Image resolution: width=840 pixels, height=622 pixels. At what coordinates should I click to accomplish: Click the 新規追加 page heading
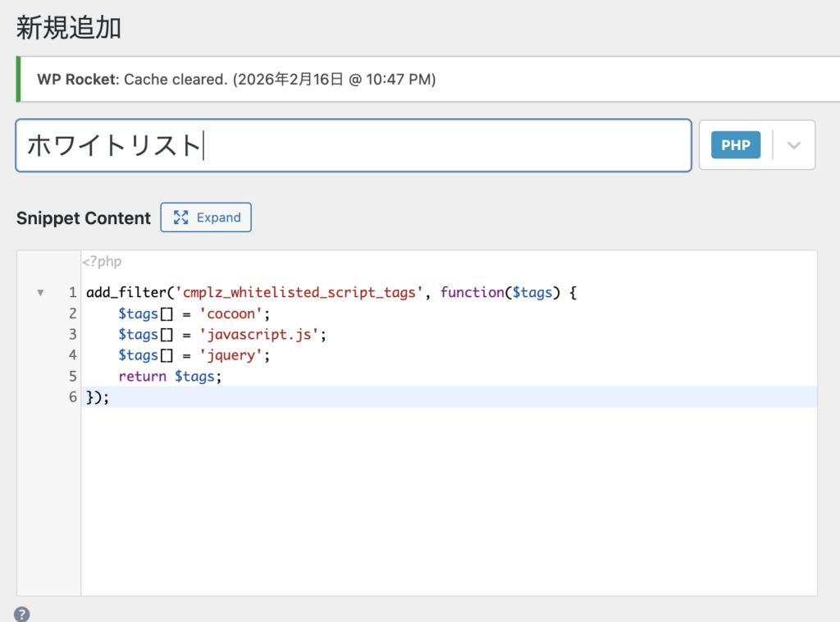coord(69,28)
